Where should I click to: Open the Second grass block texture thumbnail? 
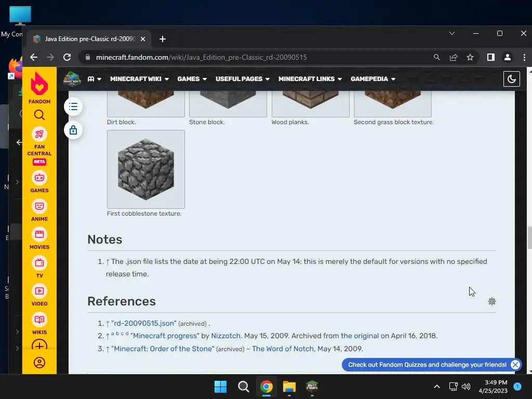[393, 103]
